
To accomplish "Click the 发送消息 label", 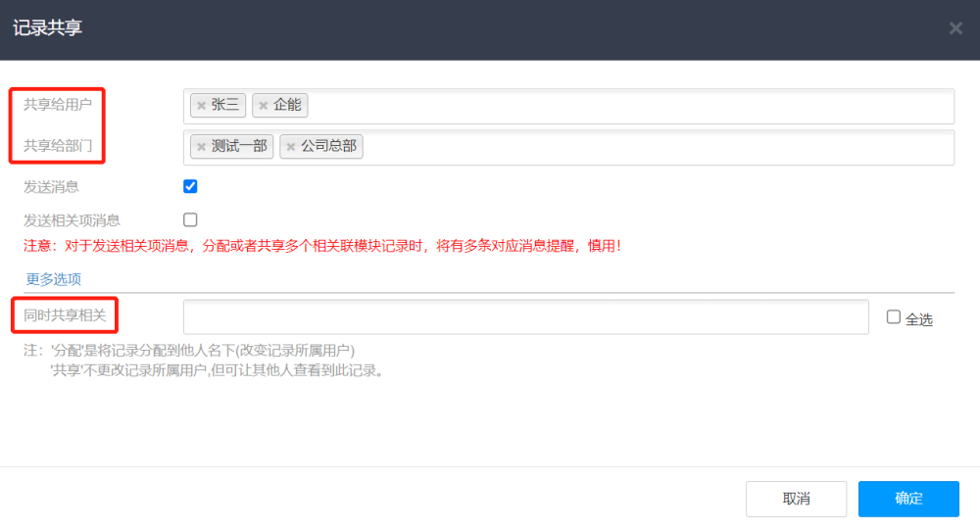I will click(x=51, y=187).
